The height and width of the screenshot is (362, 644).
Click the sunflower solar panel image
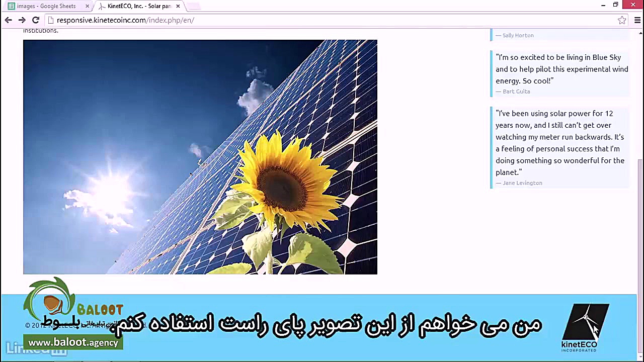tap(200, 157)
